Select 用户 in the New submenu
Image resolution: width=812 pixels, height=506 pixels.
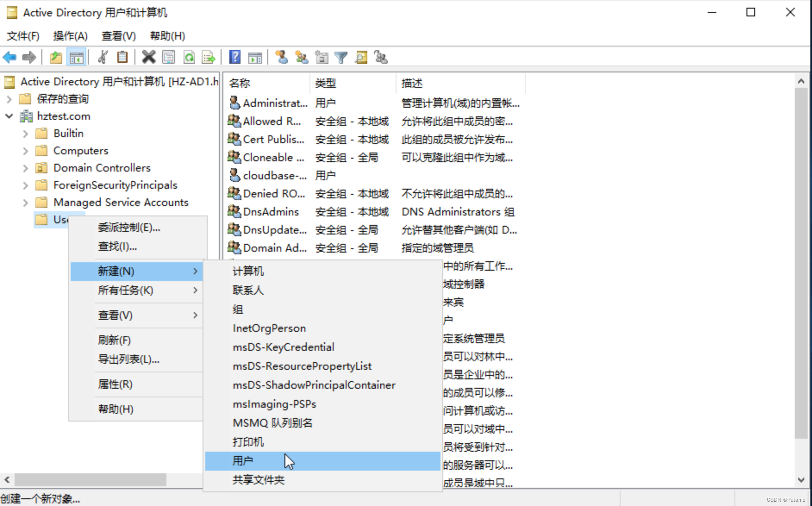point(322,461)
